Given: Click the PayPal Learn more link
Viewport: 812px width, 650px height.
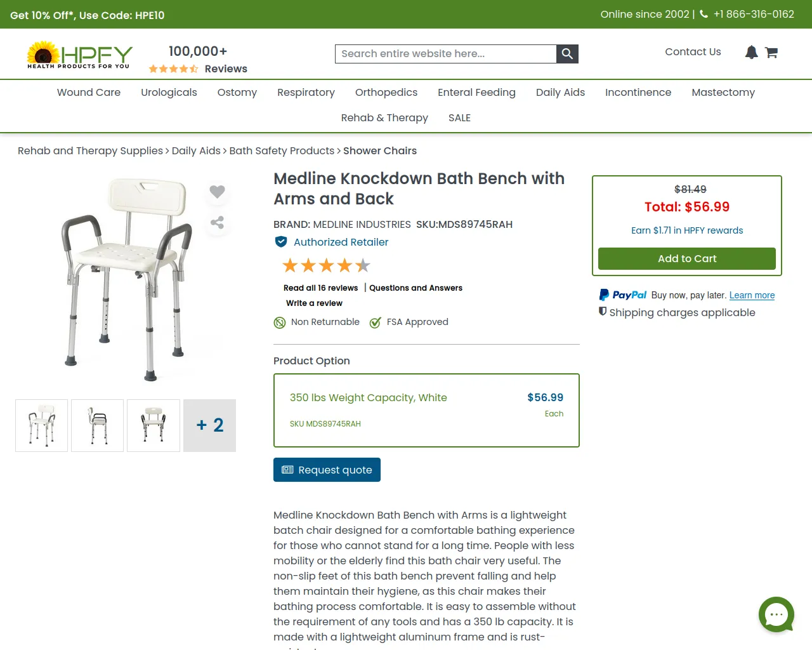Looking at the screenshot, I should (752, 295).
